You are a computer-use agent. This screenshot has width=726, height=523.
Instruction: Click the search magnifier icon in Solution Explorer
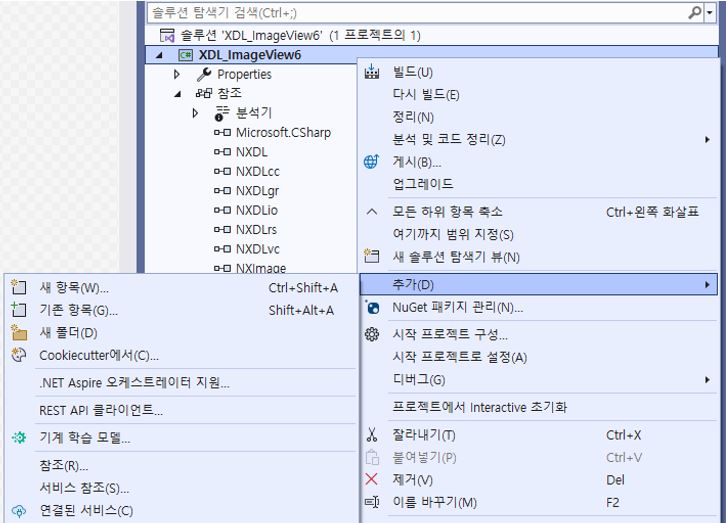tap(695, 12)
